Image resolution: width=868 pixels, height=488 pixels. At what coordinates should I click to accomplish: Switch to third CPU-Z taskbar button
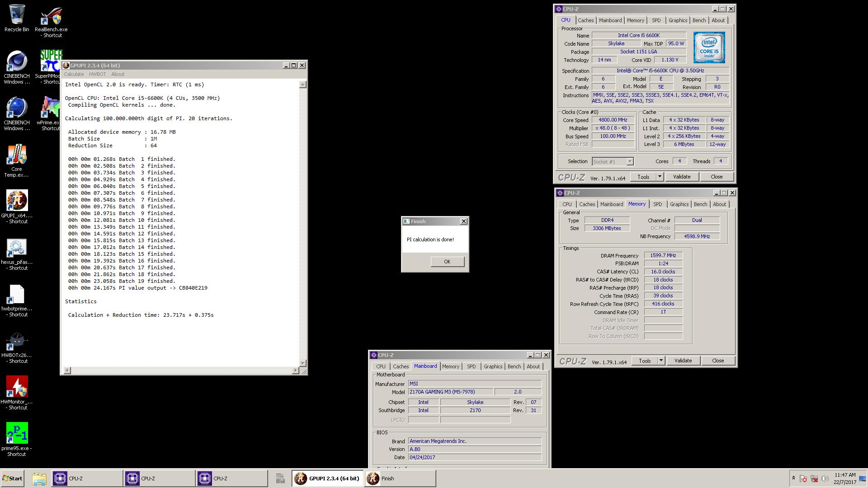[231, 479]
